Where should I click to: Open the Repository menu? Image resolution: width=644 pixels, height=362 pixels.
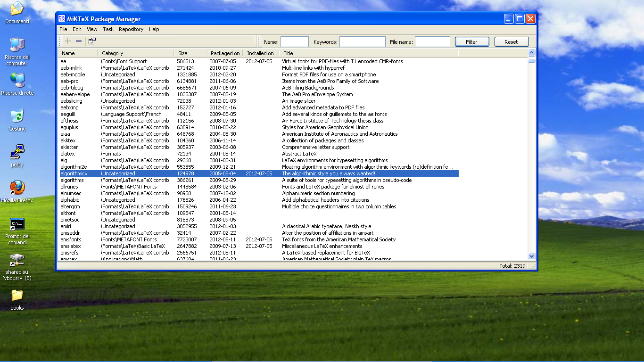131,29
